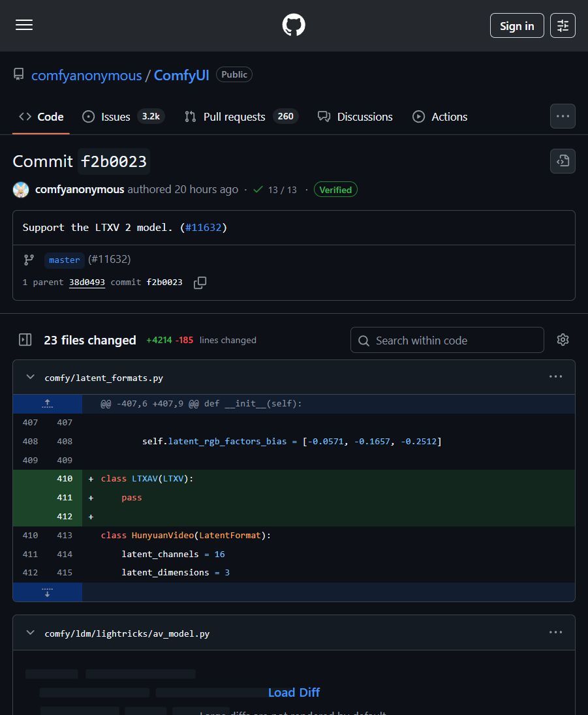Open appearance settings sliders icon
Image resolution: width=588 pixels, height=715 pixels.
click(x=563, y=25)
